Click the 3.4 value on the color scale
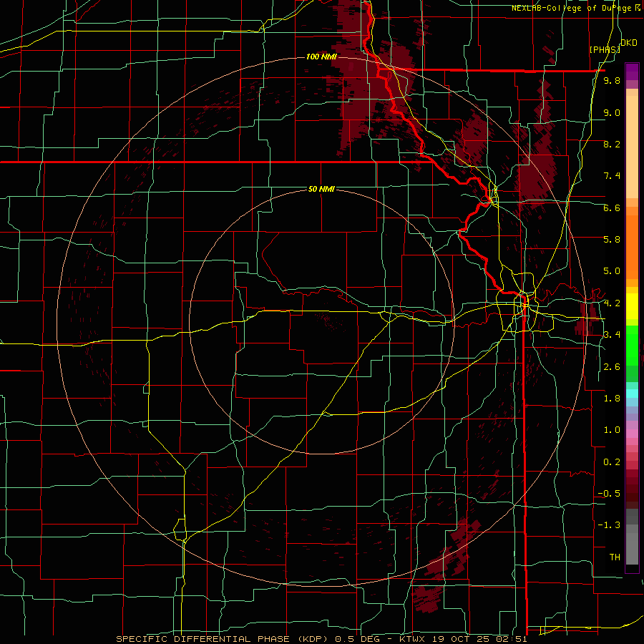 tap(612, 335)
